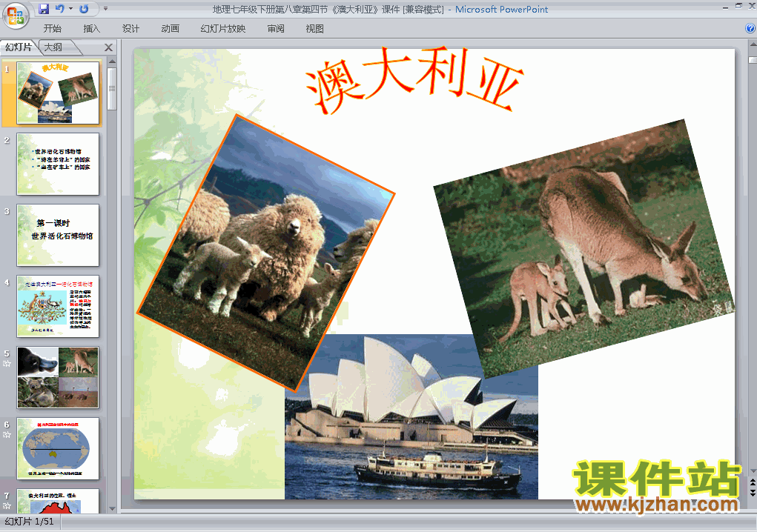The image size is (757, 532).
Task: Click the animation star beside slide 5
Action: [7, 364]
